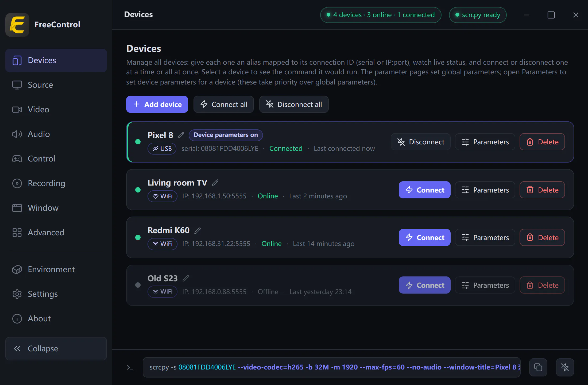This screenshot has height=385, width=588.
Task: Select Devices in the sidebar
Action: coord(56,60)
